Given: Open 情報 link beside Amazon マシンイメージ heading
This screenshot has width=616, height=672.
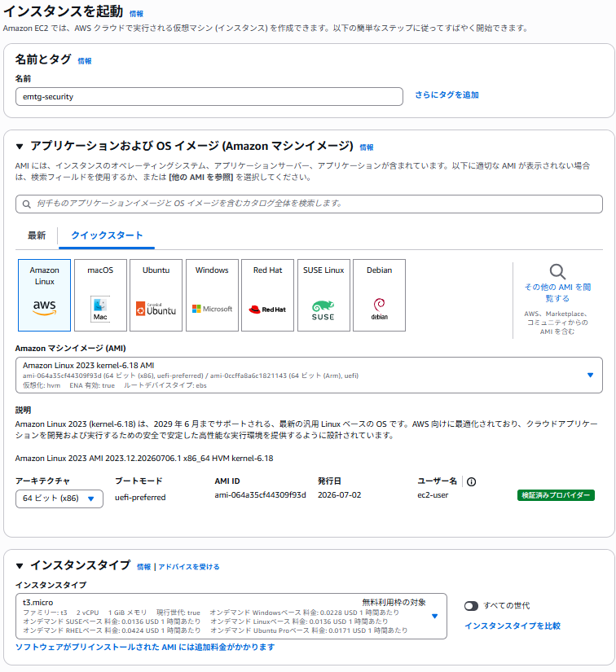Looking at the screenshot, I should coord(367,147).
